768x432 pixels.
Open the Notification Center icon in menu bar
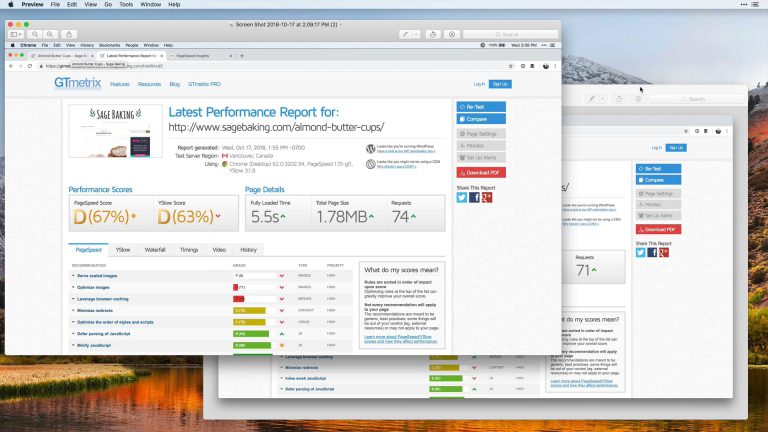point(755,4)
